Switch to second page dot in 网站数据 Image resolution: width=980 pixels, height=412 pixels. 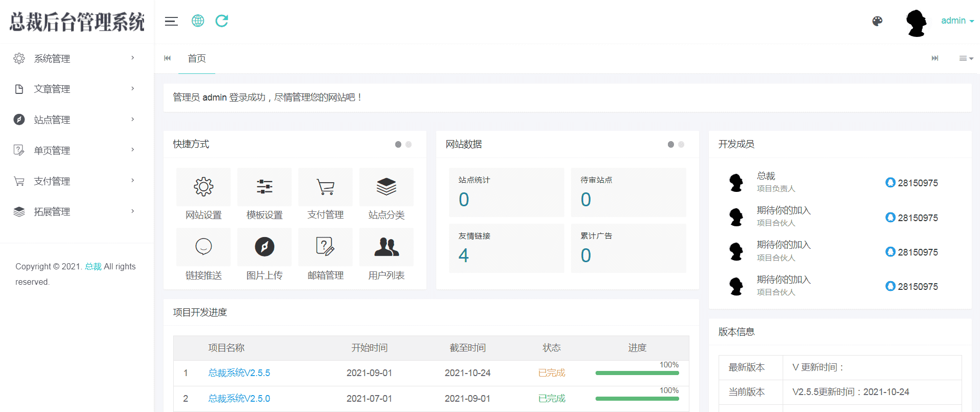(681, 145)
